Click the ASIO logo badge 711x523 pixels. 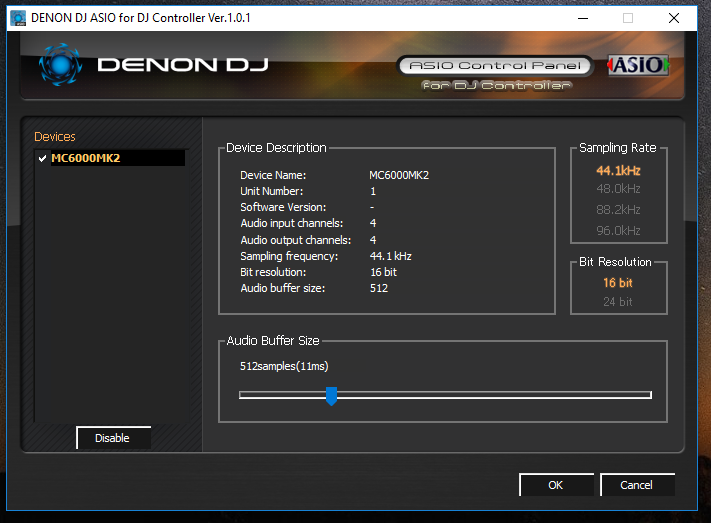point(638,65)
